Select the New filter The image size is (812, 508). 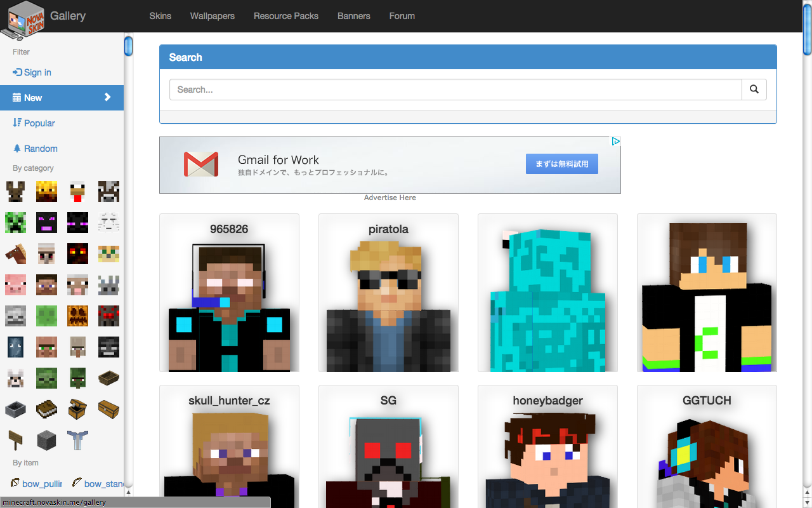click(62, 98)
